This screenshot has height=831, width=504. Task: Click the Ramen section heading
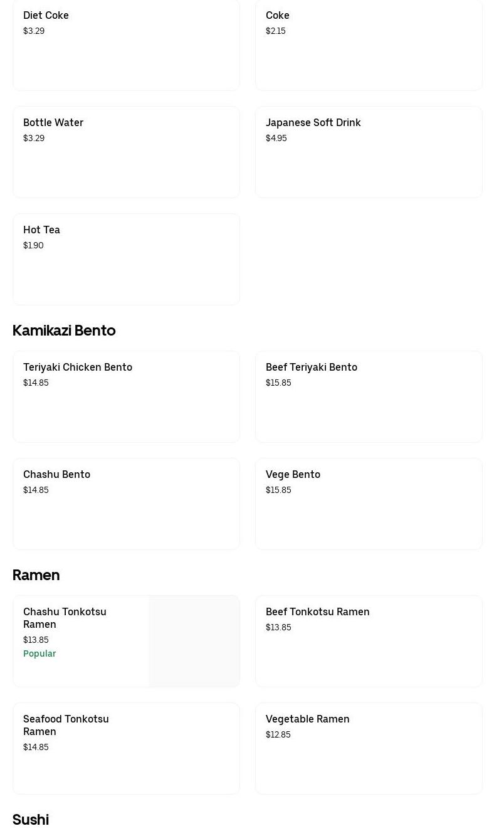[36, 575]
